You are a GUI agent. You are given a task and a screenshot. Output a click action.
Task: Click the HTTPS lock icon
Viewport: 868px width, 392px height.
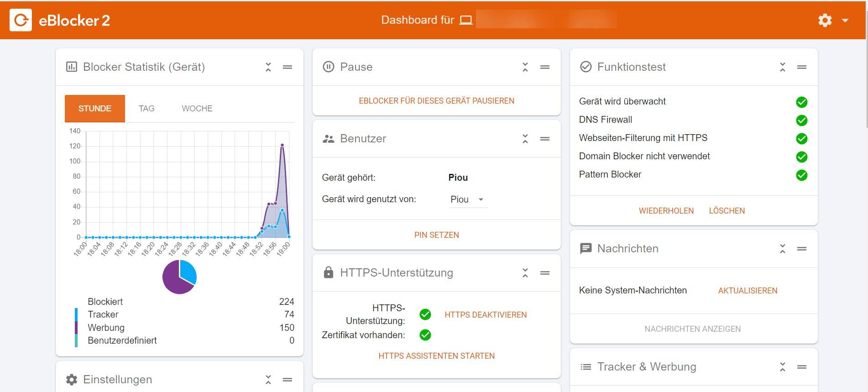[x=329, y=272]
